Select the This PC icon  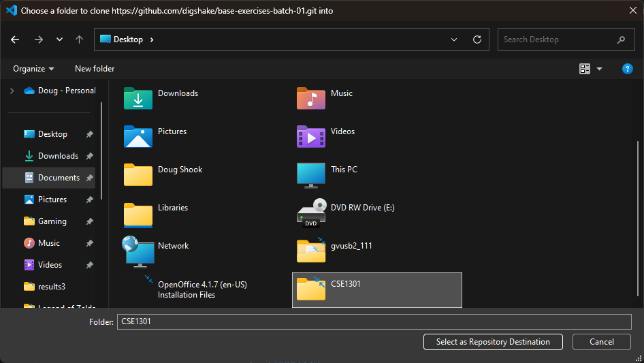click(x=311, y=175)
